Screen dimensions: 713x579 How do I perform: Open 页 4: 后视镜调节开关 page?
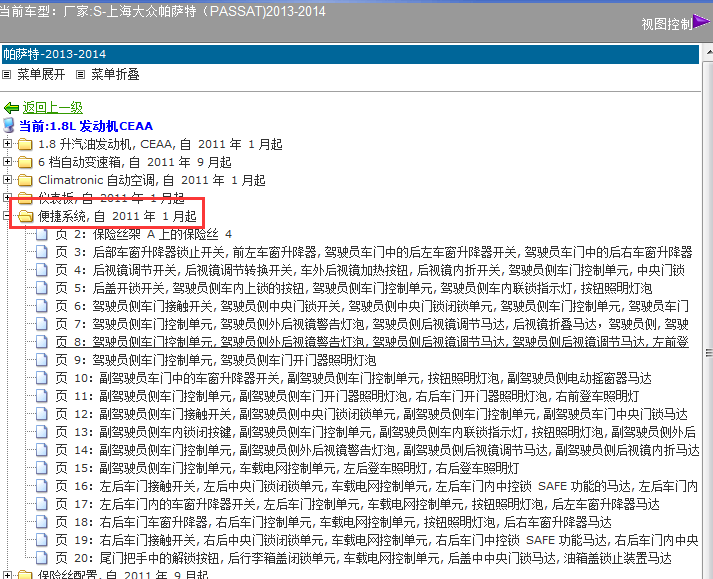(x=370, y=270)
